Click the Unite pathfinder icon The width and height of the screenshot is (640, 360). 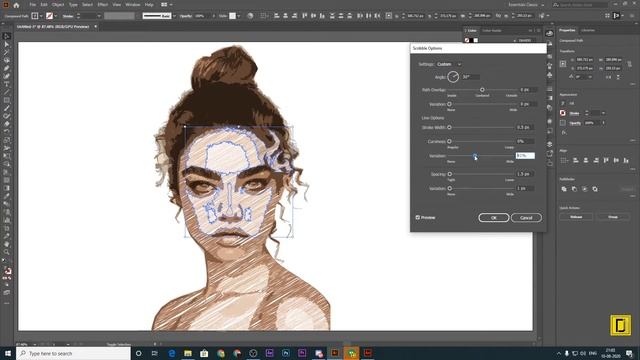[x=564, y=189]
